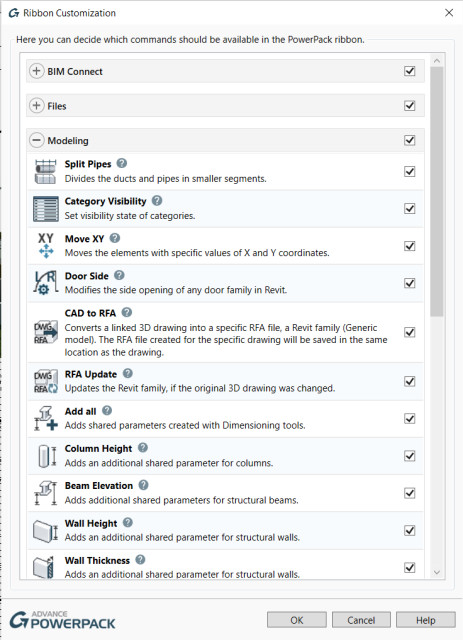Viewport: 463px width, 640px height.
Task: Disable the Split Pipes command checkbox
Action: 410,171
